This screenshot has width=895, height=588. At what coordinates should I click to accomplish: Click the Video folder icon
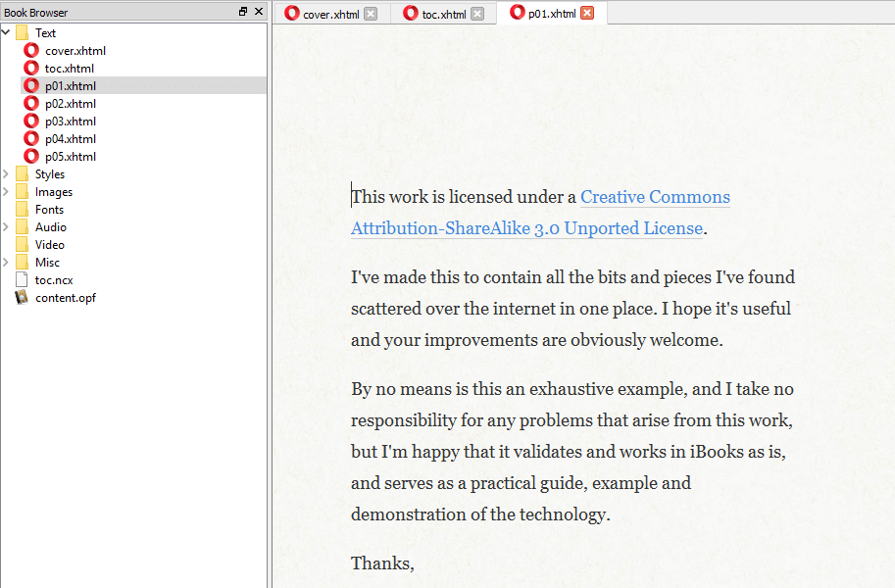(24, 244)
